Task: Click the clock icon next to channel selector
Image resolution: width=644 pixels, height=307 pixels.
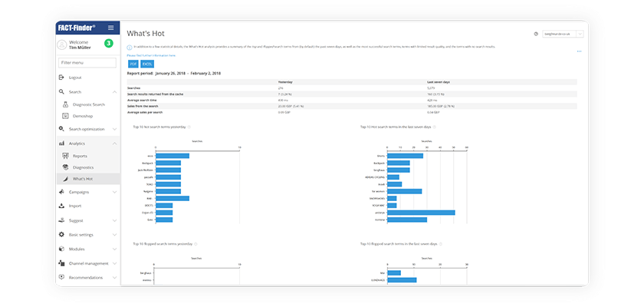Action: (536, 34)
